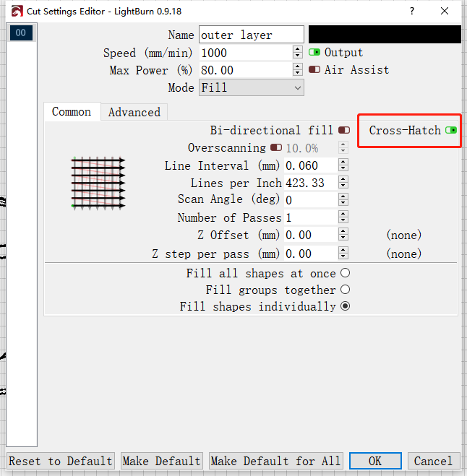Decrease Max Power with the down arrow

click(298, 73)
